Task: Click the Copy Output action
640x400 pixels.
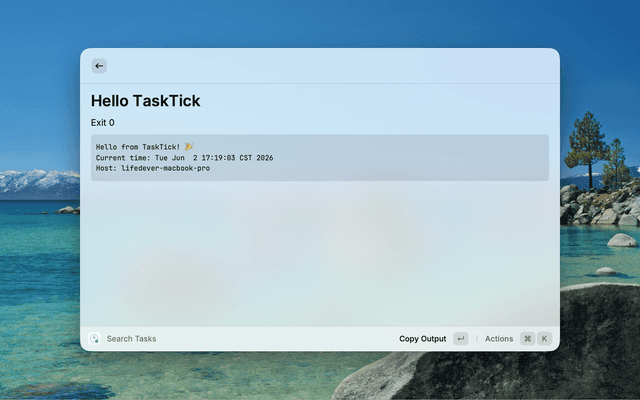Action: tap(422, 339)
